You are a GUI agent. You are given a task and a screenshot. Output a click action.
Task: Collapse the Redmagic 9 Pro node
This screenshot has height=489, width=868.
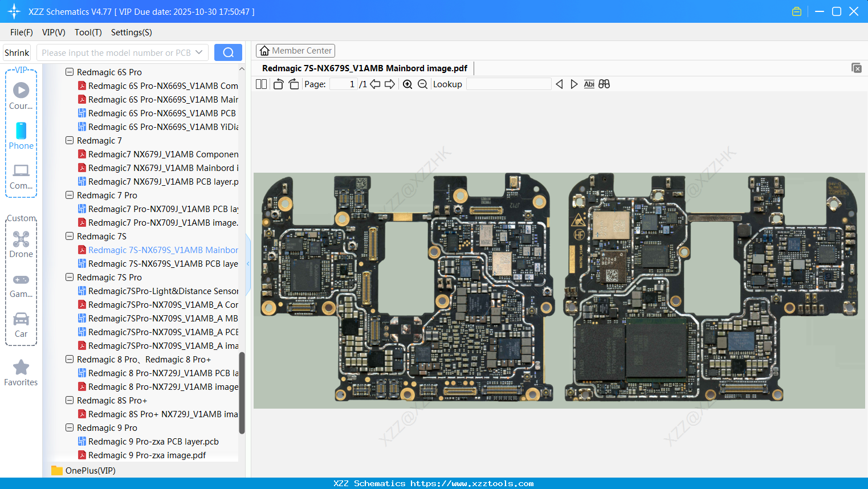click(69, 427)
